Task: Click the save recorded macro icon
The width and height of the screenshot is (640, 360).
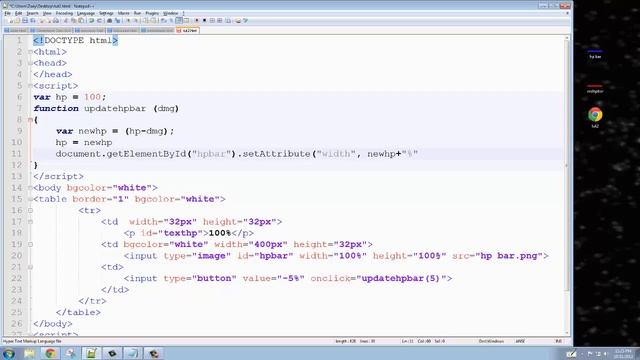Action: coord(228,20)
